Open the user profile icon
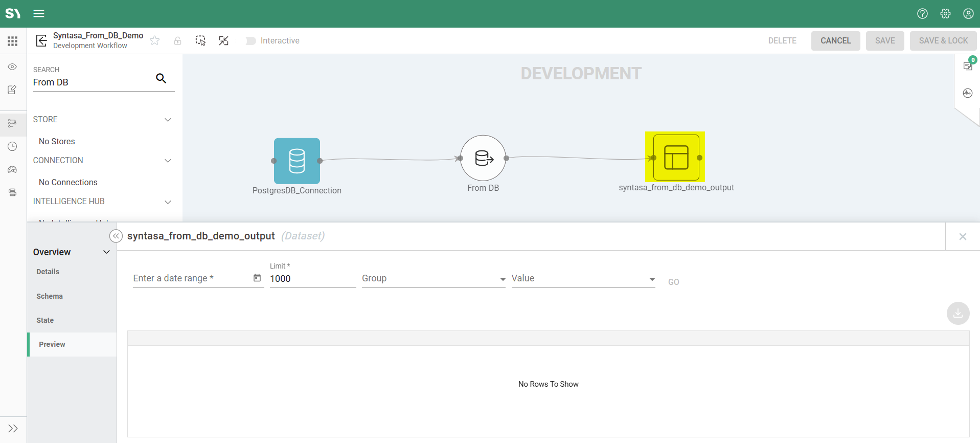Screen dimensions: 980x443 968,14
